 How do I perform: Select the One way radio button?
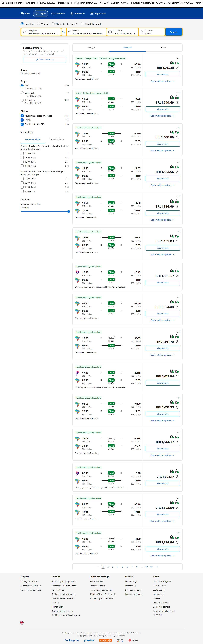coord(39,24)
